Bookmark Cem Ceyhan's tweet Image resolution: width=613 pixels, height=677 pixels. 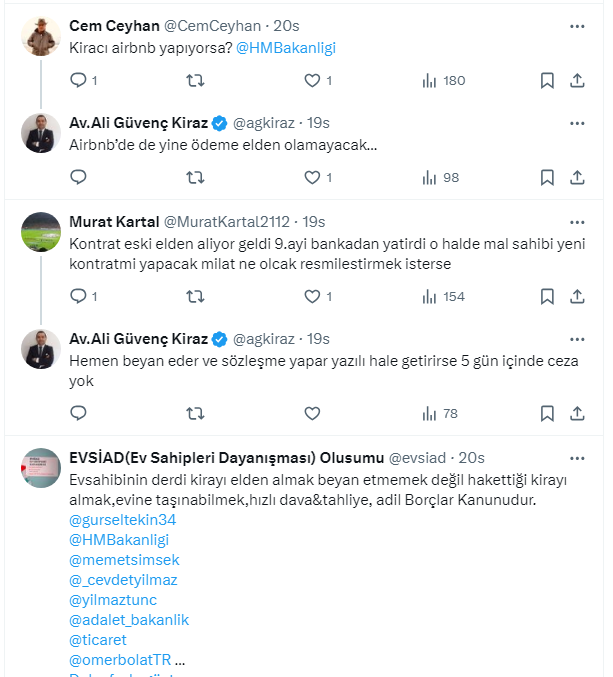tap(547, 80)
